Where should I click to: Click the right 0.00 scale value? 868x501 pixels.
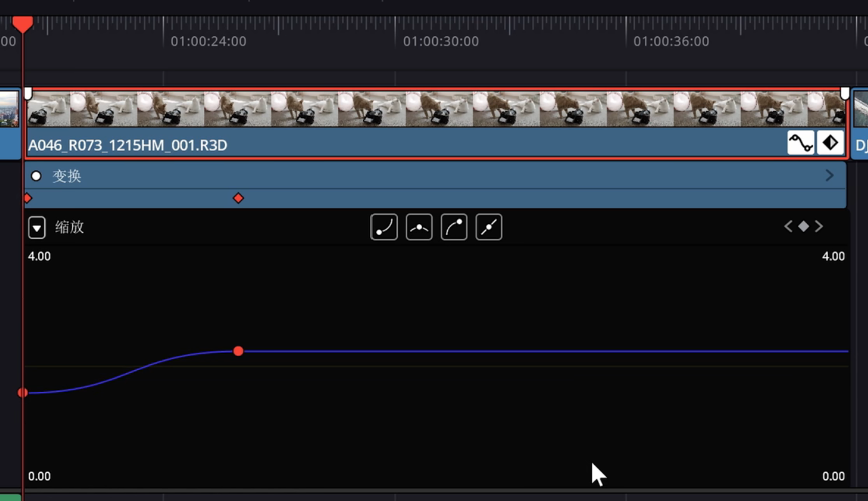pos(834,477)
